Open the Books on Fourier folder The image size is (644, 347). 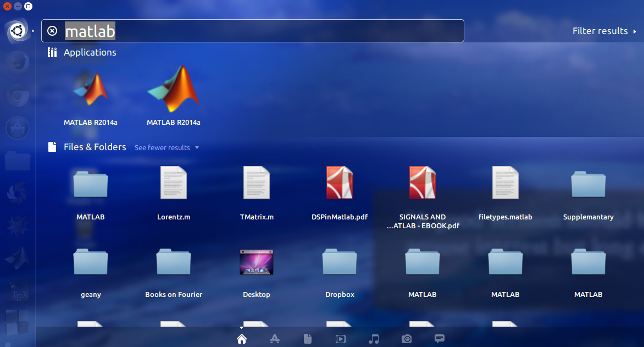[173, 272]
